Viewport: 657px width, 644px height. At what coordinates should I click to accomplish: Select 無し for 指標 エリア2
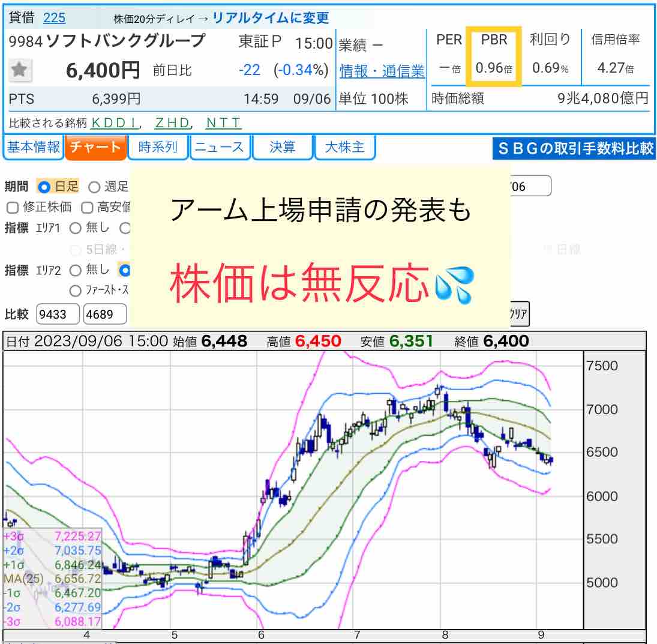tap(76, 271)
